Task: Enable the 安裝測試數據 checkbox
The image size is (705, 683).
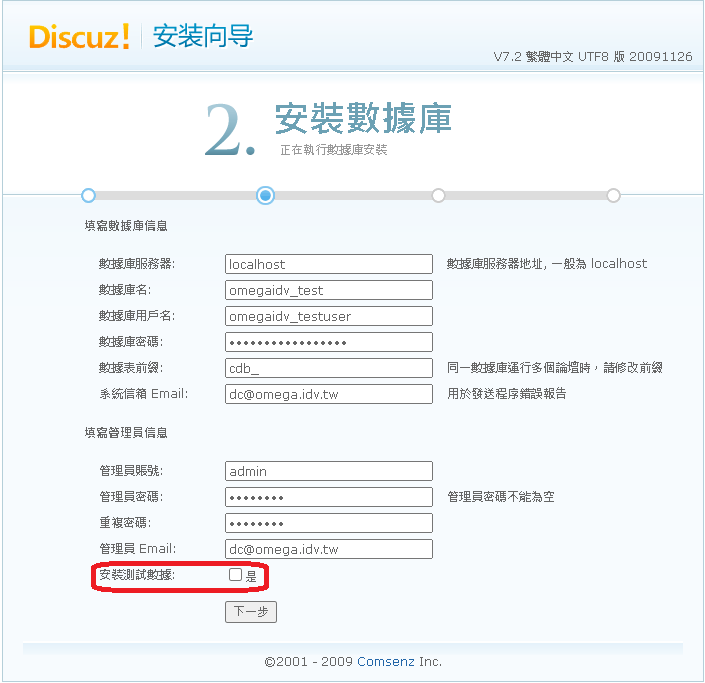Action: click(x=235, y=575)
